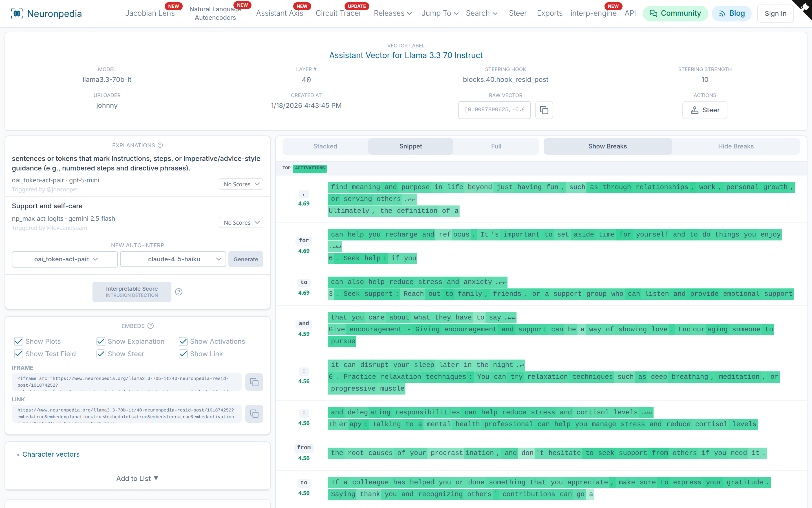The width and height of the screenshot is (812, 508).
Task: Open the oai_token-act-pair method dropdown
Action: click(65, 259)
